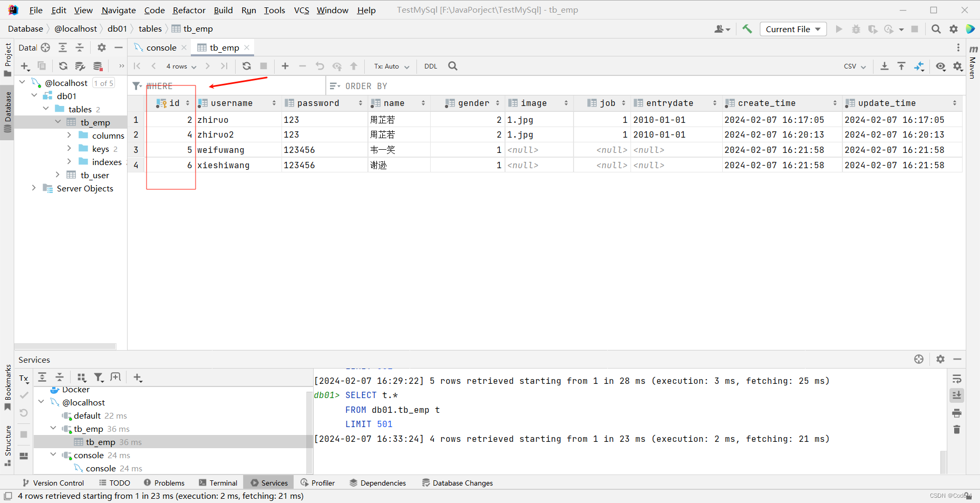This screenshot has height=503, width=980.
Task: Click the Submit changes up-arrow icon
Action: (354, 66)
